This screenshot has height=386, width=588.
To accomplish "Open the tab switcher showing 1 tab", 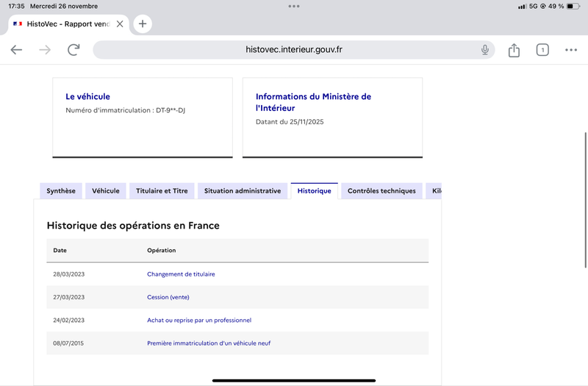I will click(542, 50).
